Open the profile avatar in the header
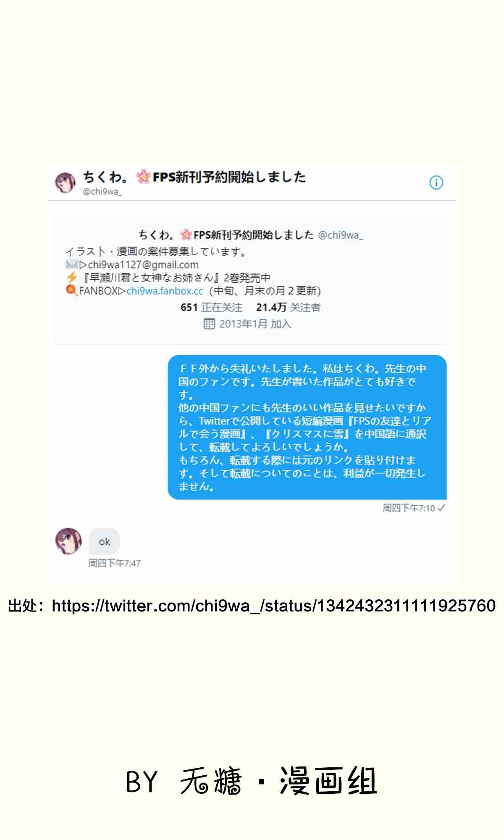The image size is (504, 840). click(x=66, y=182)
